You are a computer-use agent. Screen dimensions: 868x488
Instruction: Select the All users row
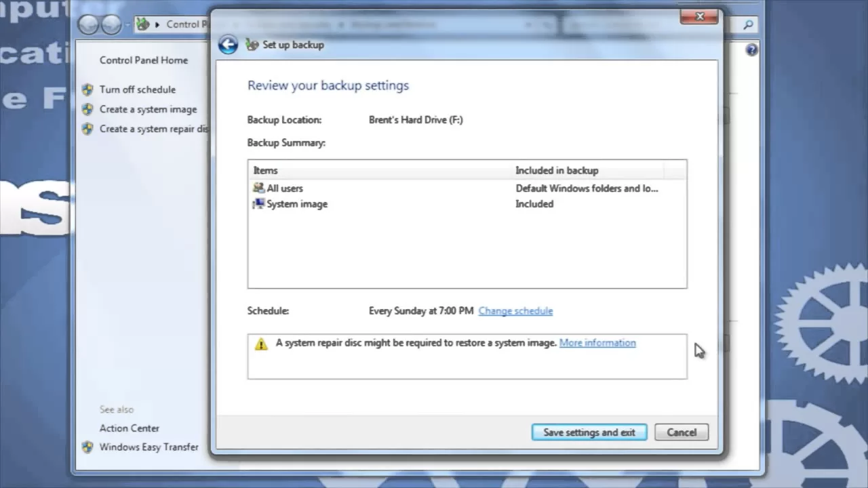pyautogui.click(x=467, y=188)
